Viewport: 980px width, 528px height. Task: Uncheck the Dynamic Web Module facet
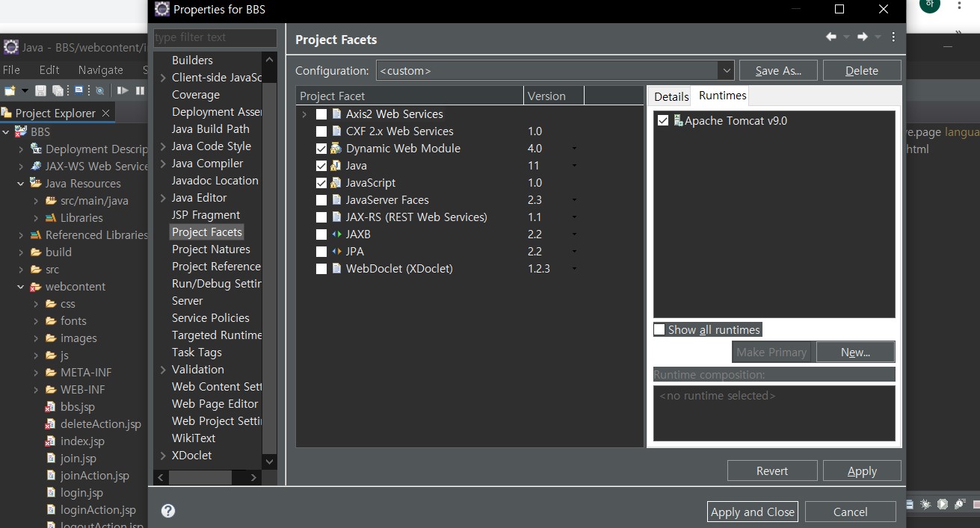point(321,149)
